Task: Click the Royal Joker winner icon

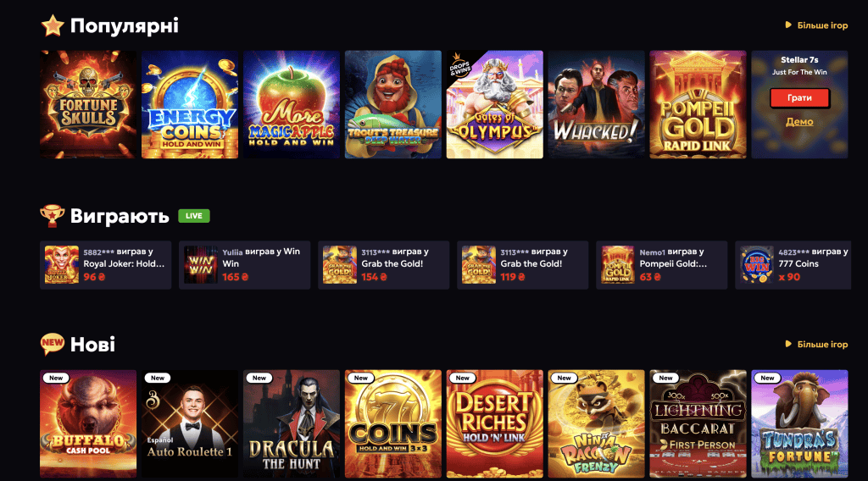Action: click(61, 265)
